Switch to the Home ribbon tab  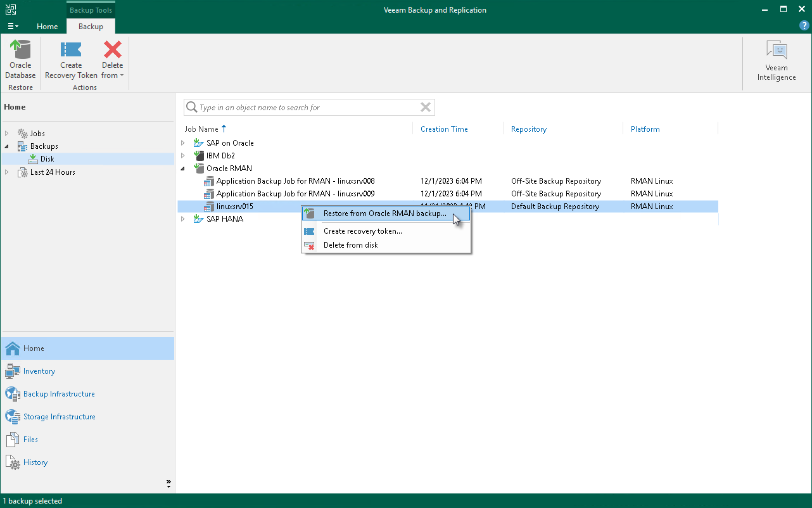point(48,27)
